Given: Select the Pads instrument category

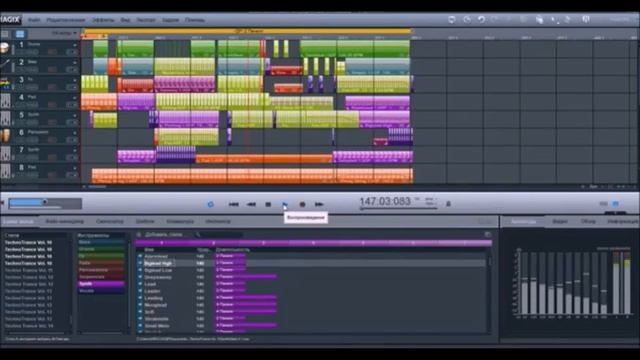Looking at the screenshot, I should click(x=101, y=263).
